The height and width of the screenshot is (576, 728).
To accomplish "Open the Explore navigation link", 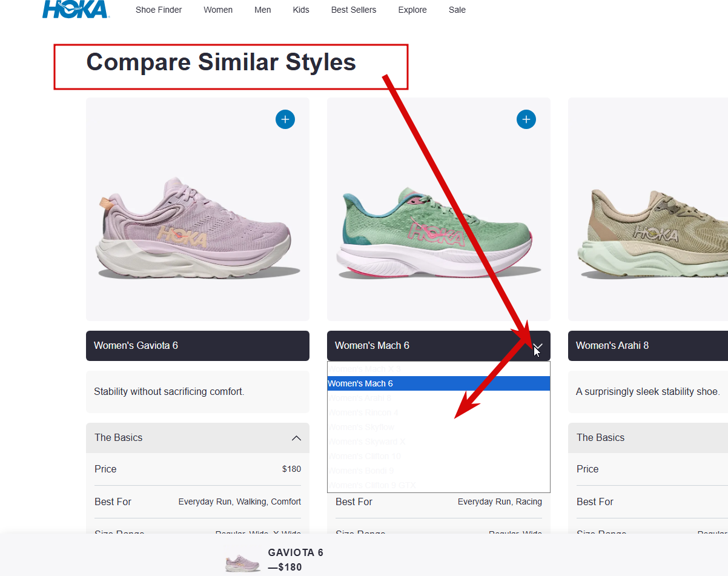I will coord(412,10).
